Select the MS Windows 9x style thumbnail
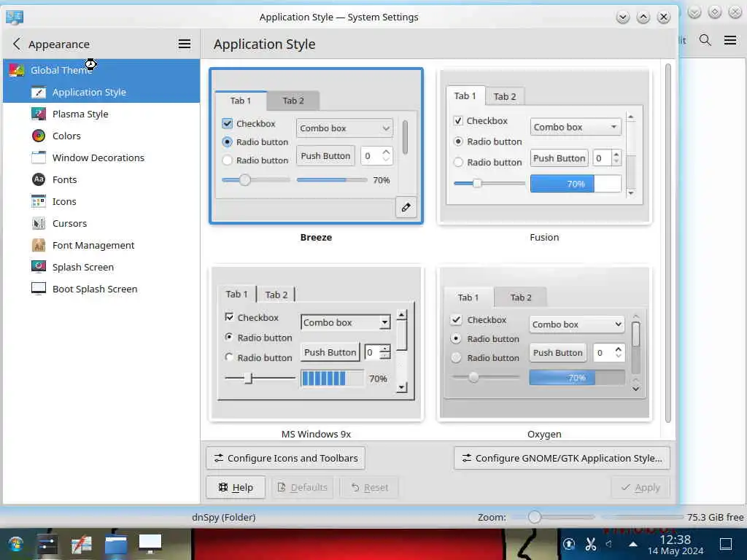Viewport: 747px width, 560px height. (x=316, y=343)
